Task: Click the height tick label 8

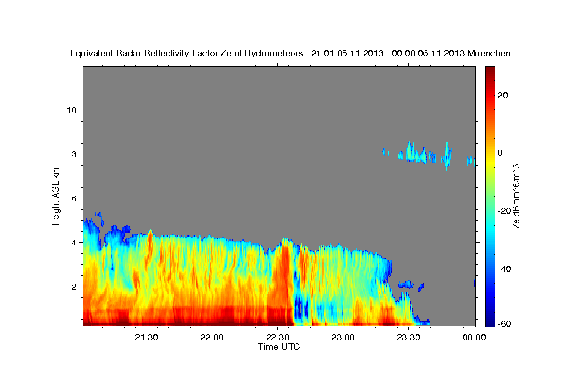Action: point(73,154)
